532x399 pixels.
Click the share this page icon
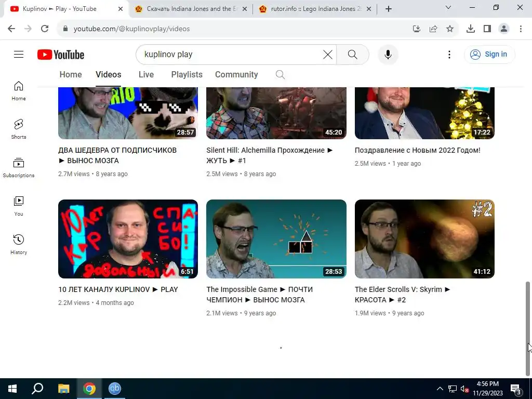[433, 29]
